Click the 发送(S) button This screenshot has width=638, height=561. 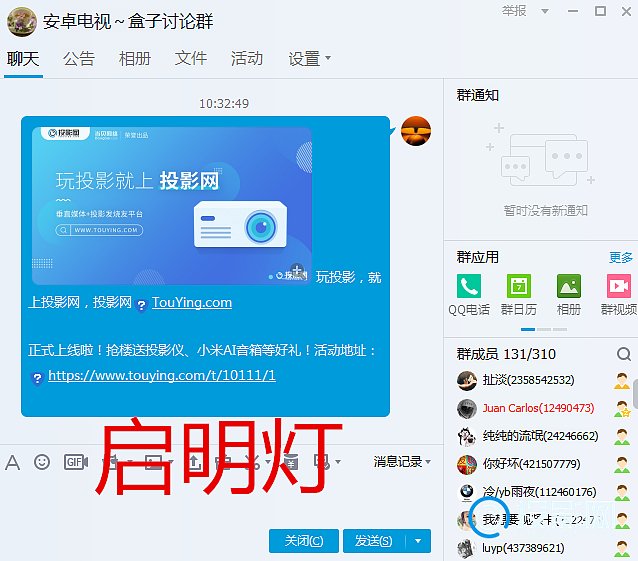(374, 541)
